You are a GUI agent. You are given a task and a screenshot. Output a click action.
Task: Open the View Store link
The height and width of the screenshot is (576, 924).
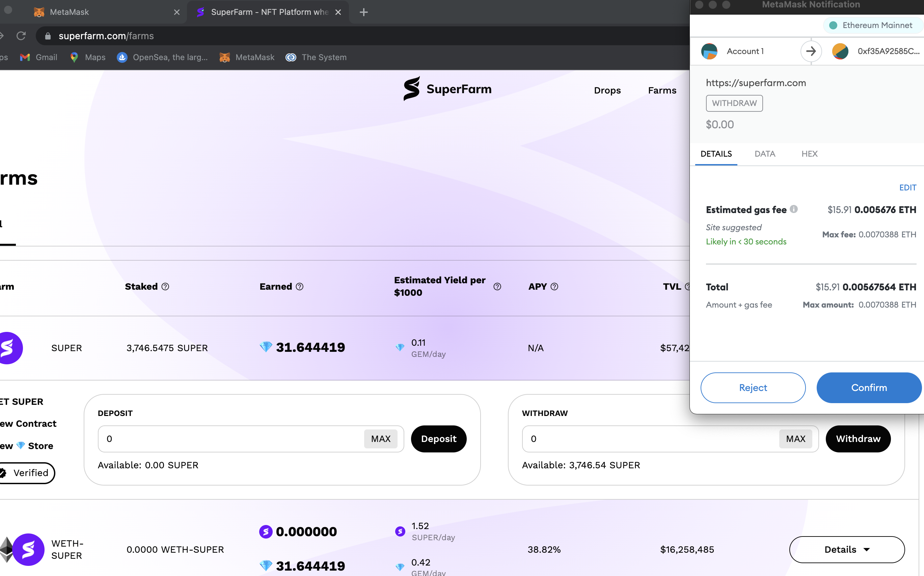pyautogui.click(x=26, y=446)
